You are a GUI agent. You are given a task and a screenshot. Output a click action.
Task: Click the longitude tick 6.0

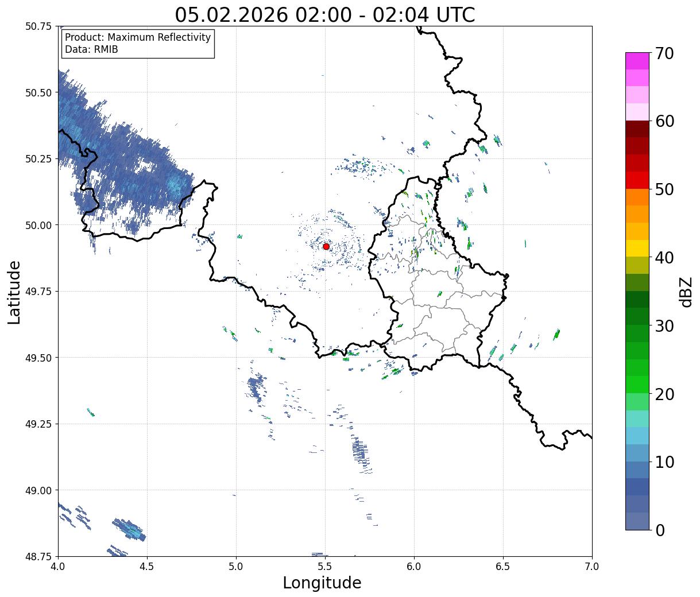(414, 566)
